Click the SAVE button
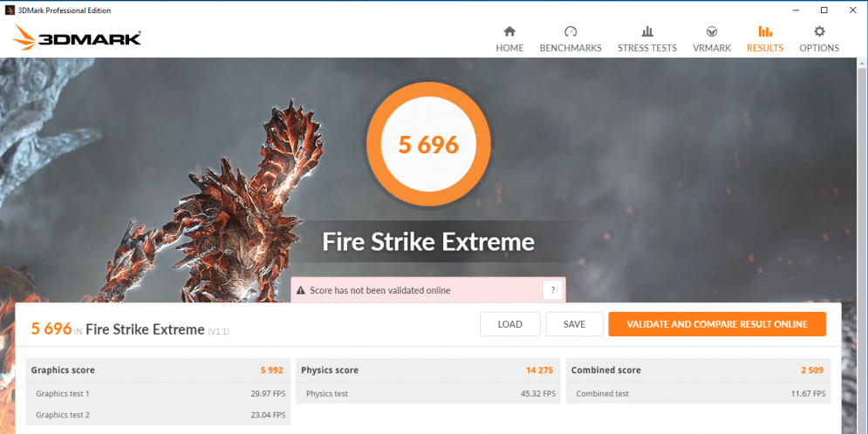The width and height of the screenshot is (868, 434). (x=574, y=324)
